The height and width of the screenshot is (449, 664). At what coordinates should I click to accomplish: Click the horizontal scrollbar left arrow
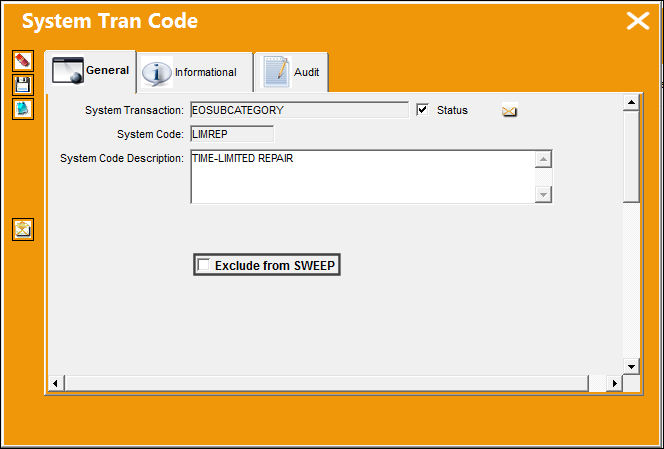click(x=55, y=384)
